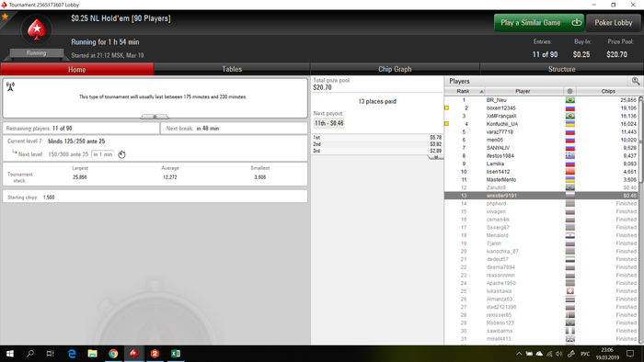The width and height of the screenshot is (644, 362).
Task: Go to the Poker Lobby
Action: (614, 23)
